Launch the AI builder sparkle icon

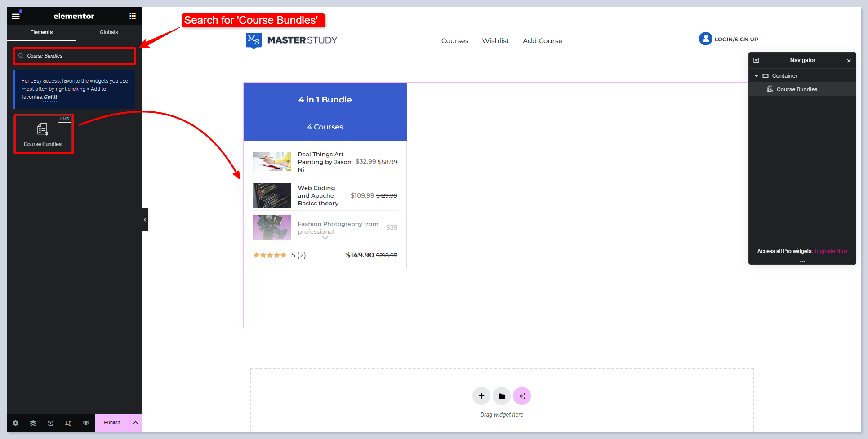point(522,396)
